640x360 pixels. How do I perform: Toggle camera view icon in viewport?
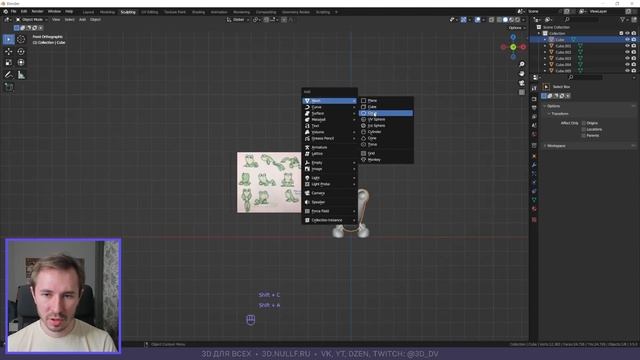point(522,83)
